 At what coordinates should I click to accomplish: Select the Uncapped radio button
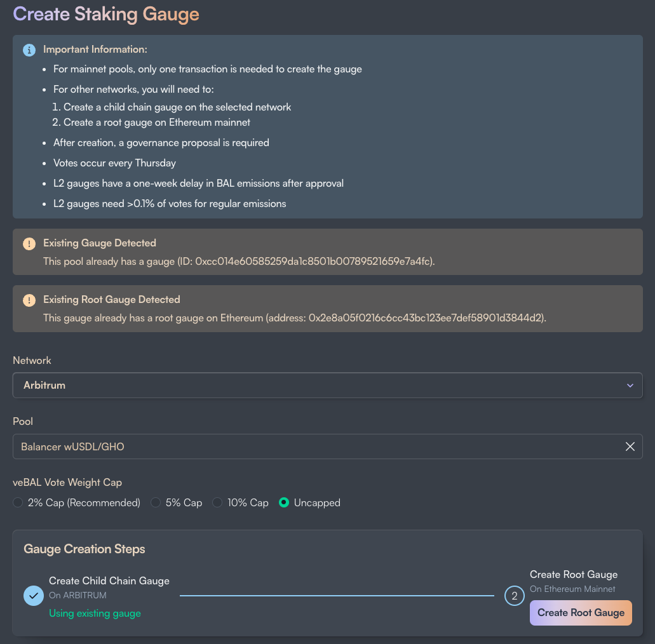pos(283,502)
